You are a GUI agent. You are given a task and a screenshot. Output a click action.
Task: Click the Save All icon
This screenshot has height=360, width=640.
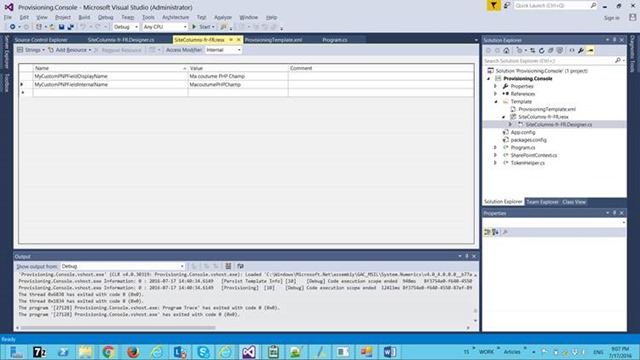point(70,27)
